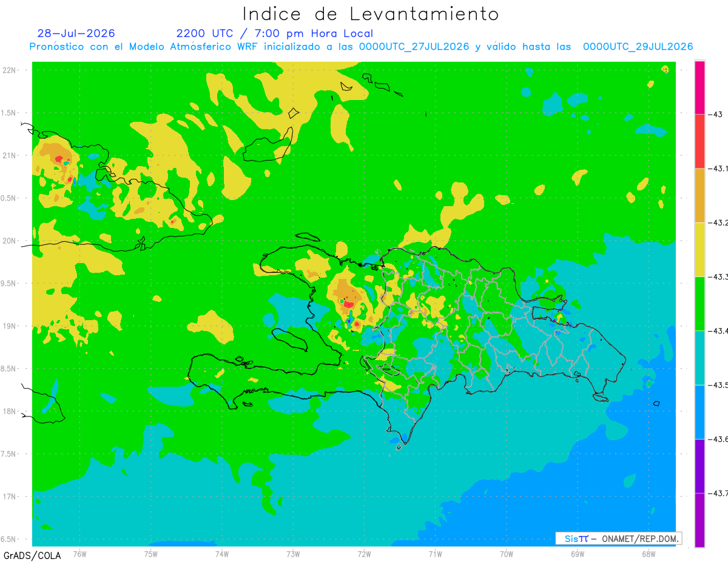Select the blue legend swatch below -43.5
728x562 pixels.
click(x=699, y=412)
